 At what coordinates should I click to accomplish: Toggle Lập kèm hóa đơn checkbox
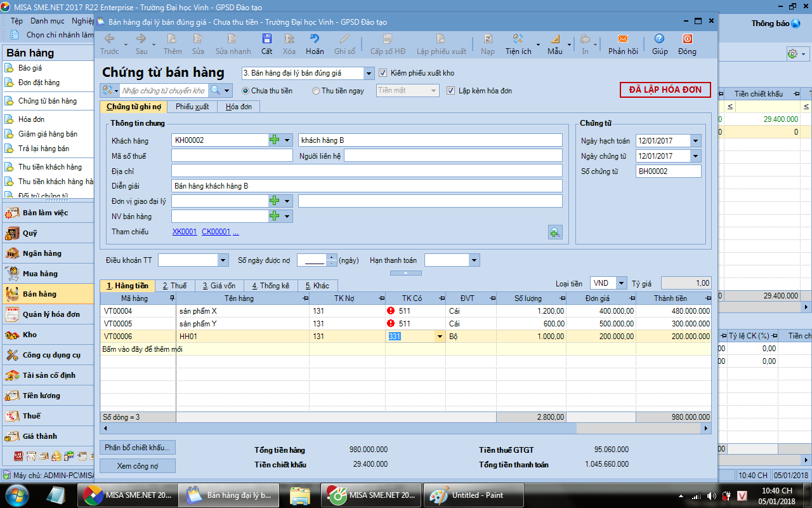coord(451,91)
